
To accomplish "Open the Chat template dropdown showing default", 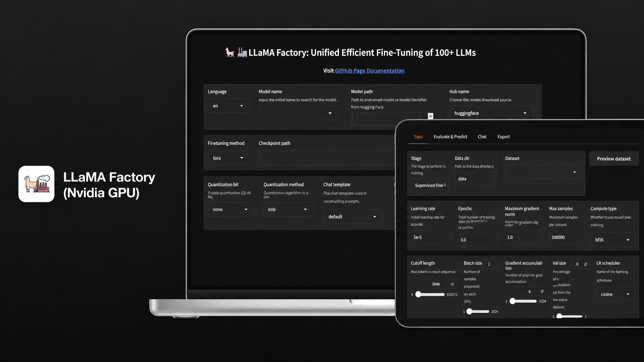I will tap(353, 217).
